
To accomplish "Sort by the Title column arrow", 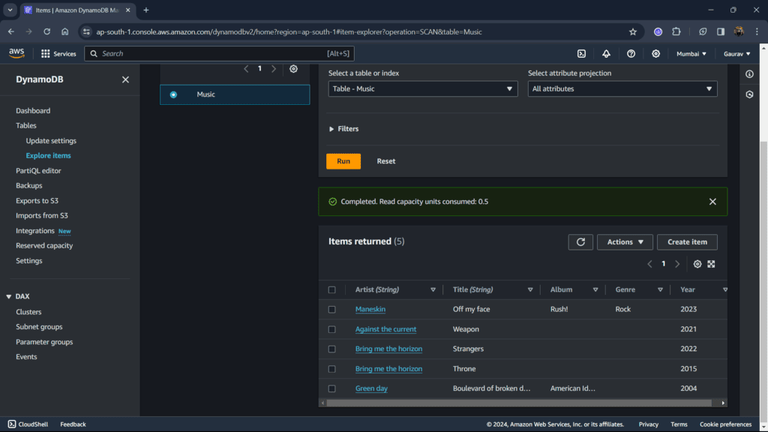I will pos(530,290).
